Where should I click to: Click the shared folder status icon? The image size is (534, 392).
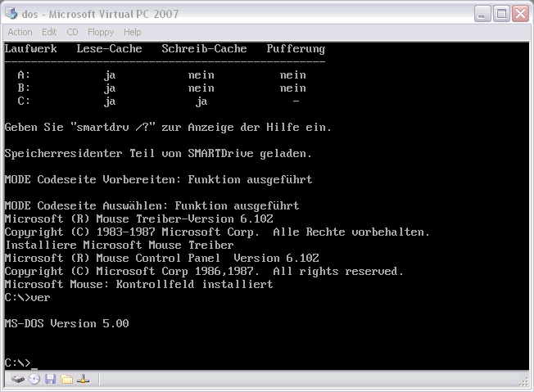pos(67,379)
